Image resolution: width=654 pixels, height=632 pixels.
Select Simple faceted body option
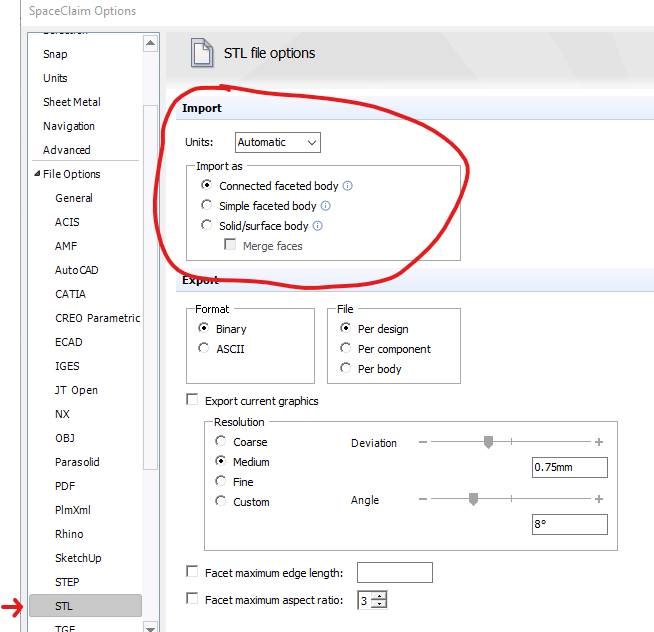(x=206, y=204)
